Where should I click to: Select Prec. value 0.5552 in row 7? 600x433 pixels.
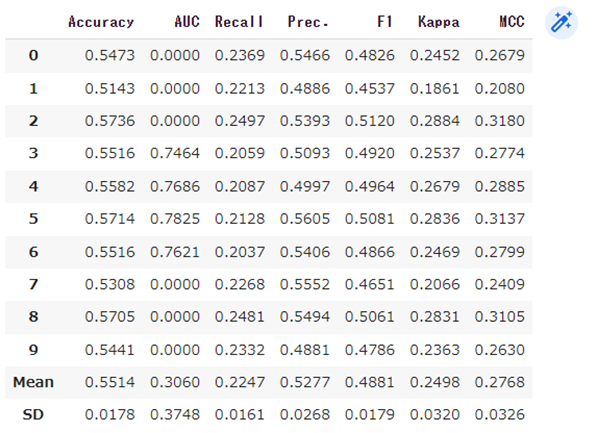tap(305, 284)
